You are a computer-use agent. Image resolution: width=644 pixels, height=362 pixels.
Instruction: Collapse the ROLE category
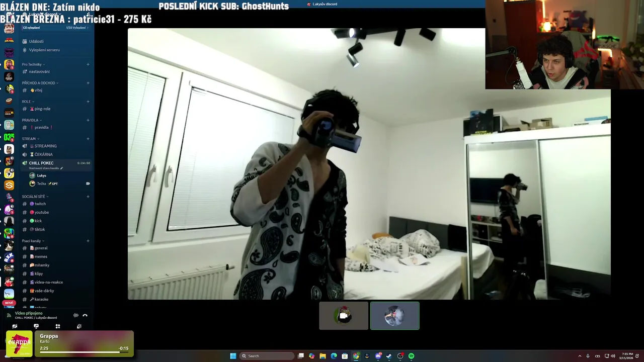coord(28,102)
